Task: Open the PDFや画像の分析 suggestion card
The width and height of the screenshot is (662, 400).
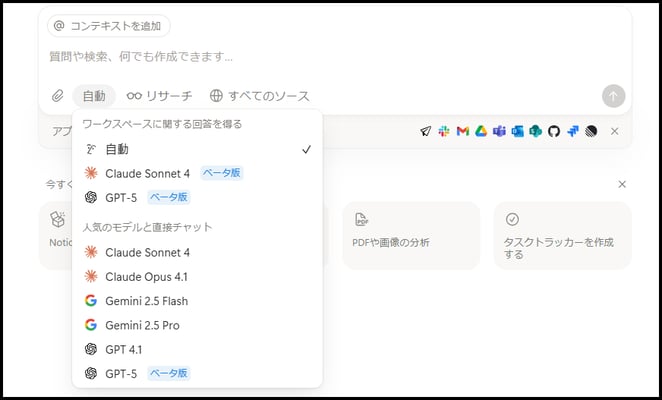Action: tap(411, 235)
